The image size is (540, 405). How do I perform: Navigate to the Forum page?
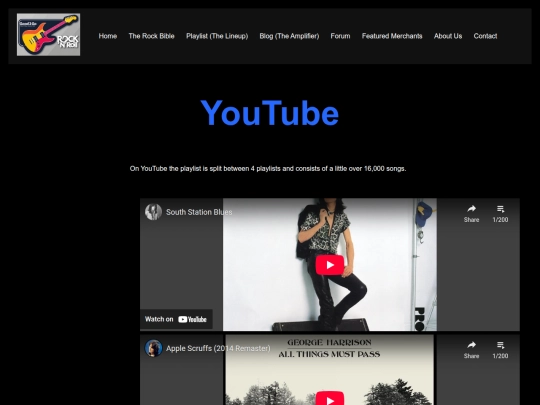[x=340, y=36]
